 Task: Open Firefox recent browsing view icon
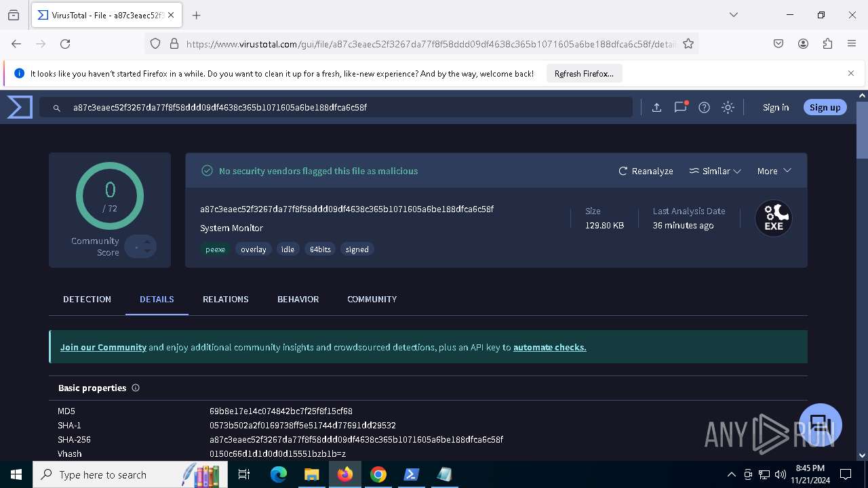14,15
